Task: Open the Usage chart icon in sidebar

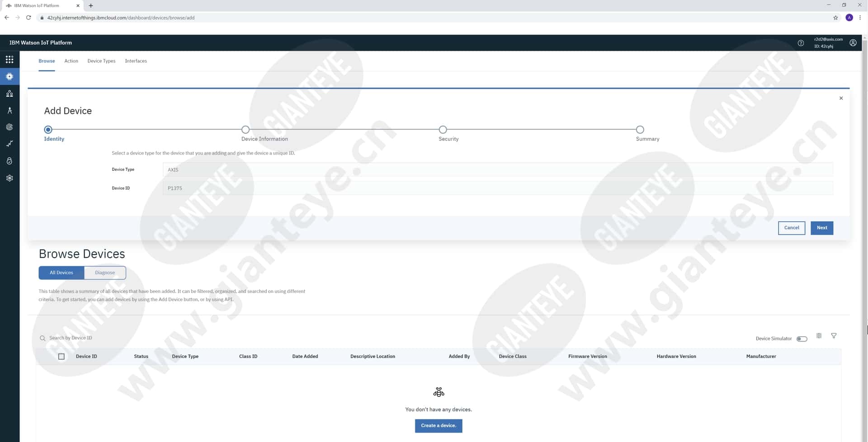Action: coord(9,144)
